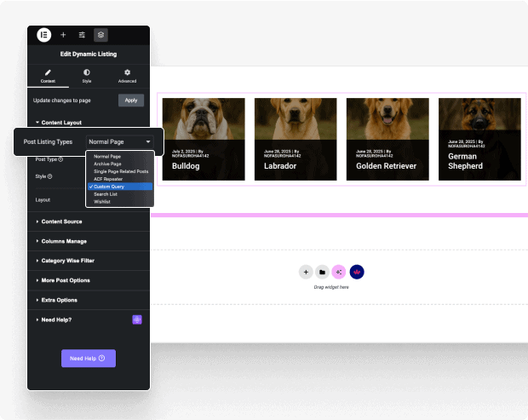Viewport: 528px width, 420px height.
Task: Click the purple Need Help button
Action: click(x=88, y=358)
